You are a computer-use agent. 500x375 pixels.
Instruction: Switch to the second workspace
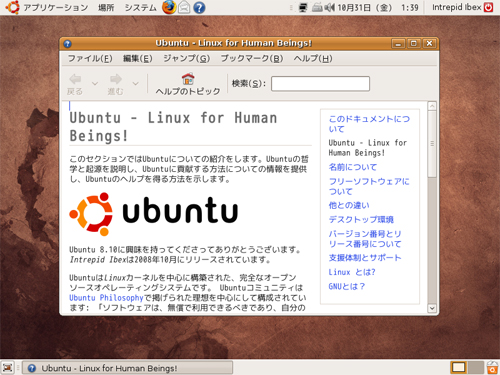click(475, 367)
